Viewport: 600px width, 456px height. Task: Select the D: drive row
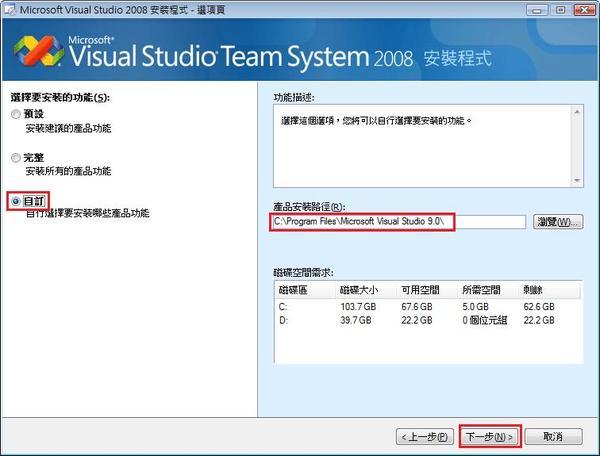click(428, 320)
